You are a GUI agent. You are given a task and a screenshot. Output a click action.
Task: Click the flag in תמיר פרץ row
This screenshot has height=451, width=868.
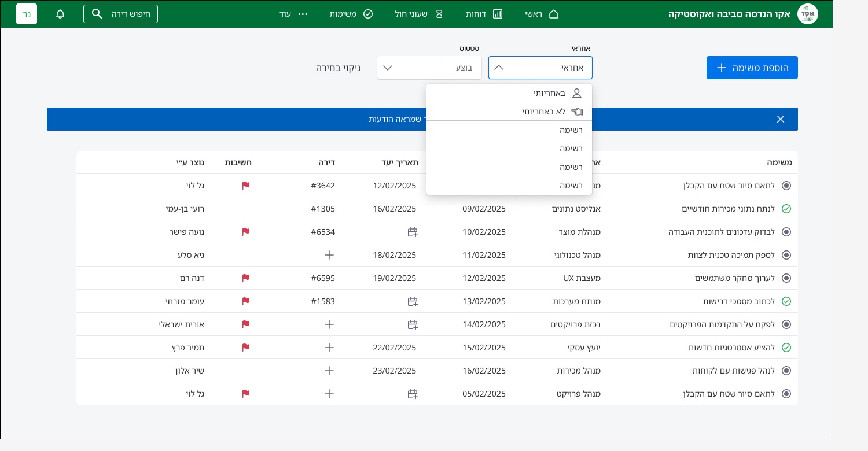pyautogui.click(x=246, y=348)
